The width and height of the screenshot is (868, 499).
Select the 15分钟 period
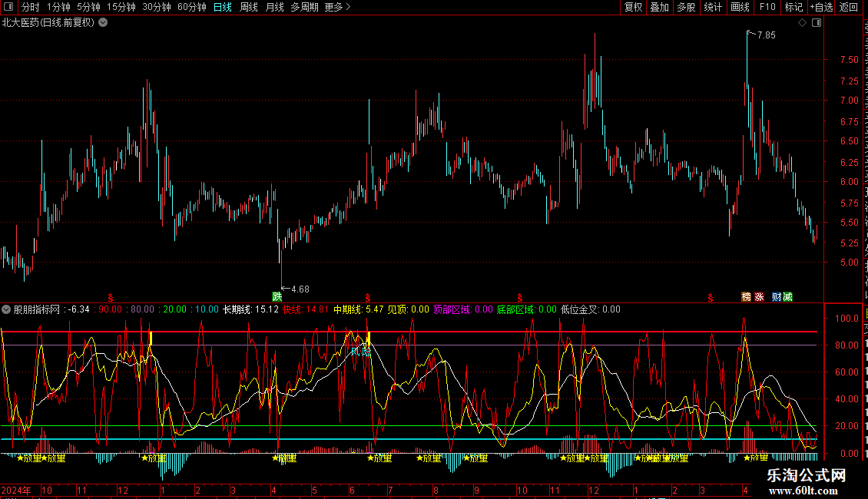[x=121, y=7]
